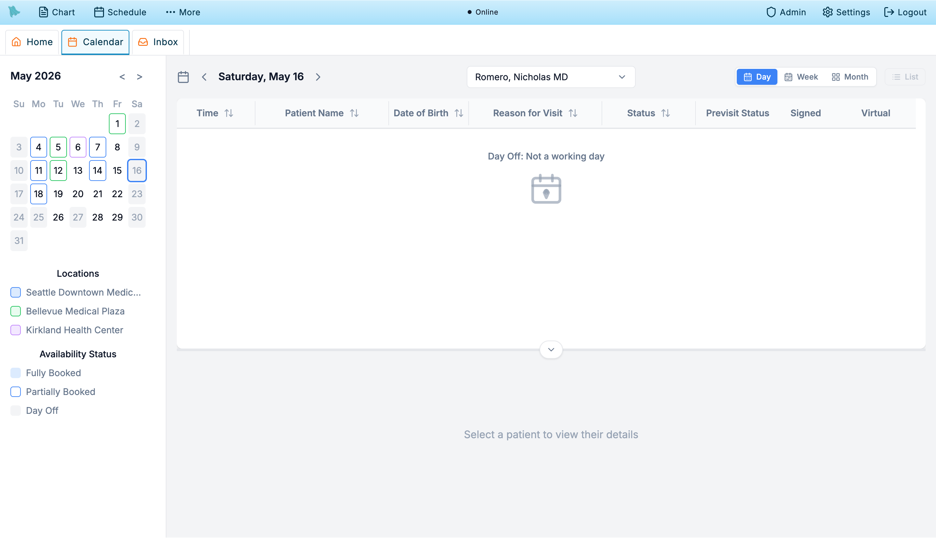Click the Partially Booked legend swatch
936x560 pixels.
[16, 392]
